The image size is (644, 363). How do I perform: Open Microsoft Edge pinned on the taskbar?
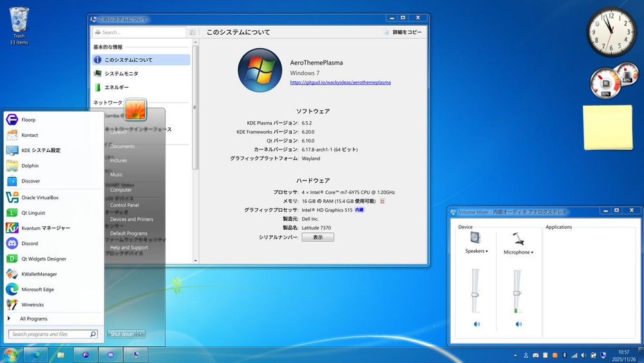tap(35, 355)
